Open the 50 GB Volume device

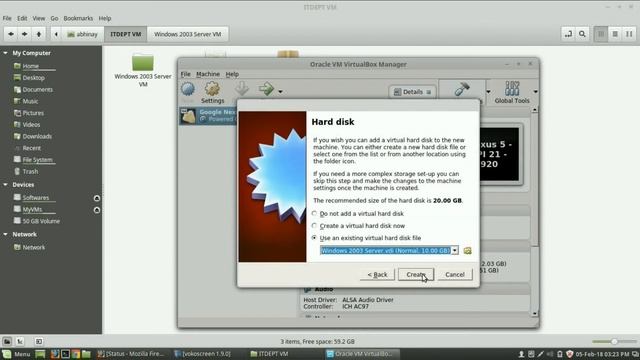pyautogui.click(x=41, y=221)
